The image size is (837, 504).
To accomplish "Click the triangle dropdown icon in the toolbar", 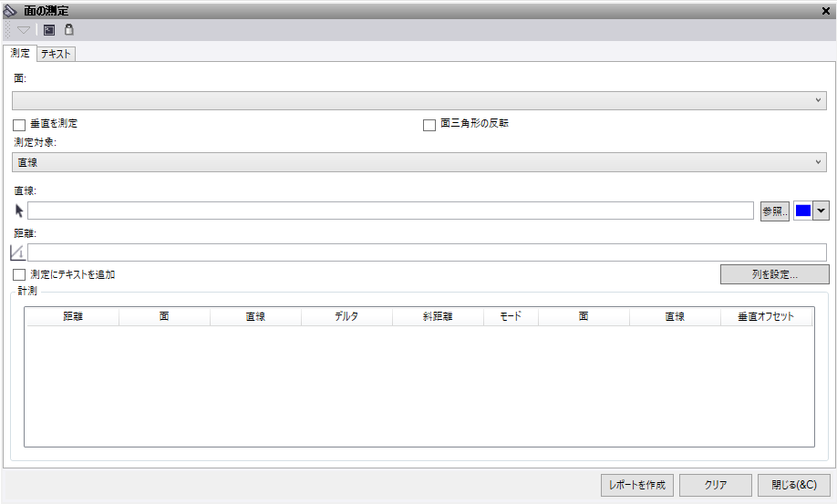I will pyautogui.click(x=24, y=30).
